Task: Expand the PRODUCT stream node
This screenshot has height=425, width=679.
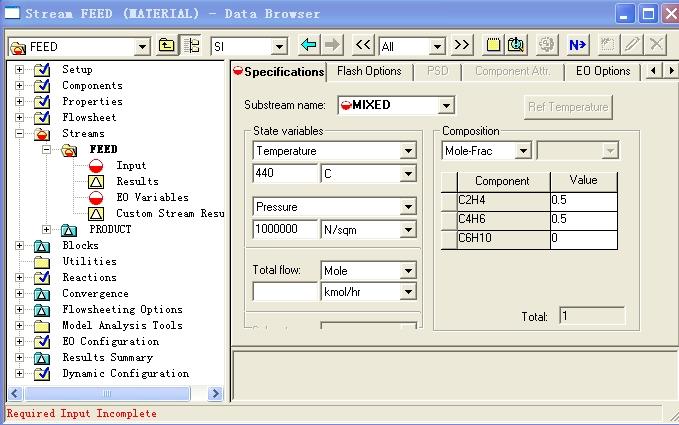Action: coord(46,229)
